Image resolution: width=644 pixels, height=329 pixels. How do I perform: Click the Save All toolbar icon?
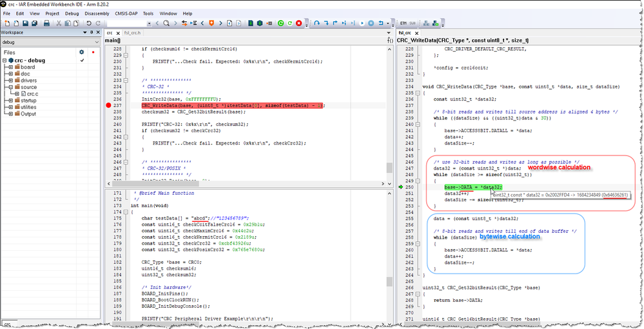(35, 23)
